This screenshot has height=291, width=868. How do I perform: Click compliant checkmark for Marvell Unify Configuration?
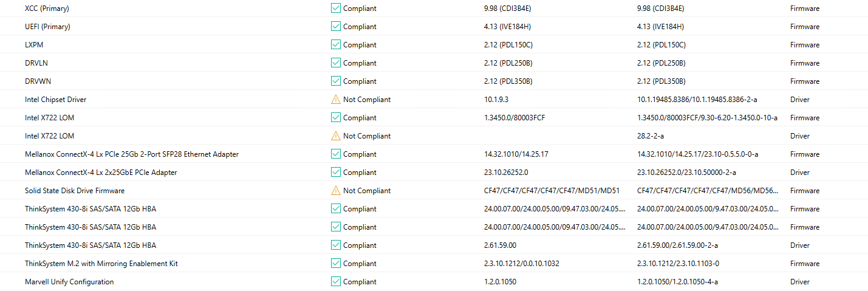(335, 282)
